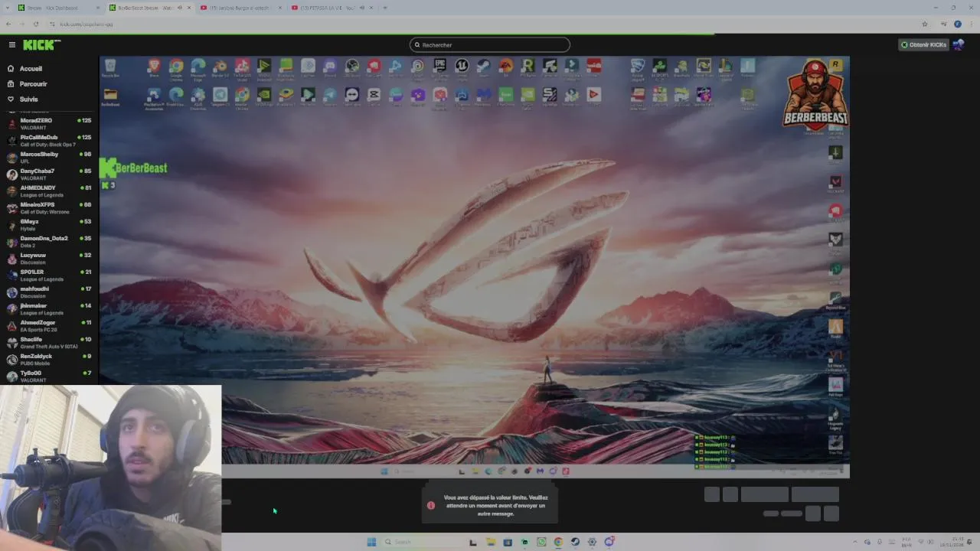This screenshot has height=551, width=980.
Task: Open Google Chrome from the taskbar
Action: tap(558, 542)
